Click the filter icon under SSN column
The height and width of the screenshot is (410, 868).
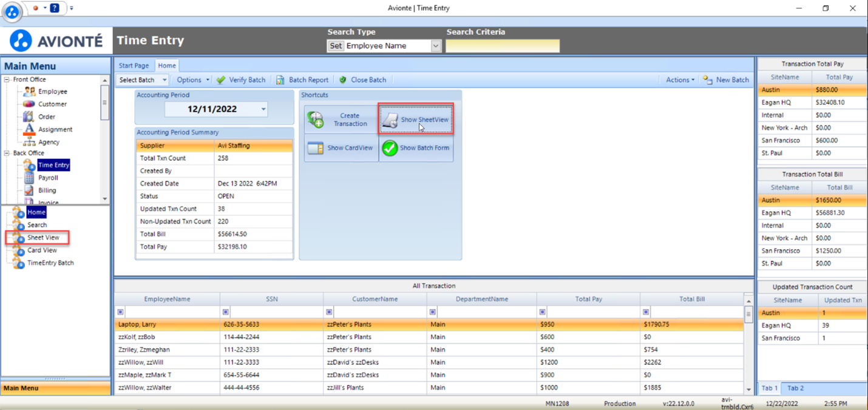coord(225,312)
